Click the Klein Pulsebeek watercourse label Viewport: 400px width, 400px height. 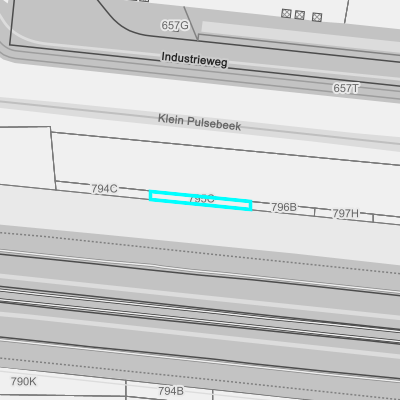(199, 122)
